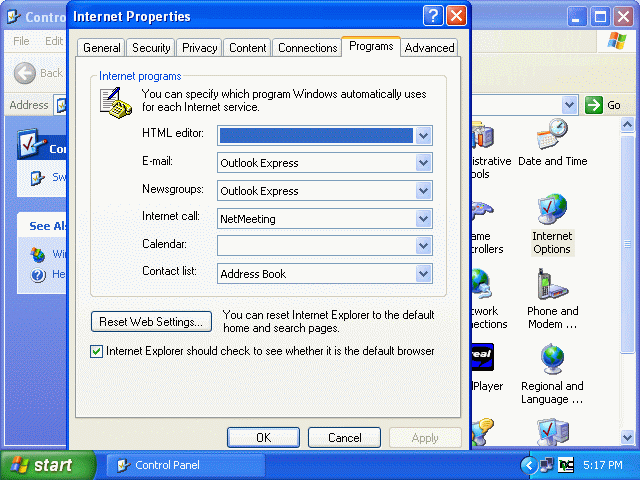The height and width of the screenshot is (480, 640).
Task: Click the Control Panel window title icon
Action: tap(14, 16)
